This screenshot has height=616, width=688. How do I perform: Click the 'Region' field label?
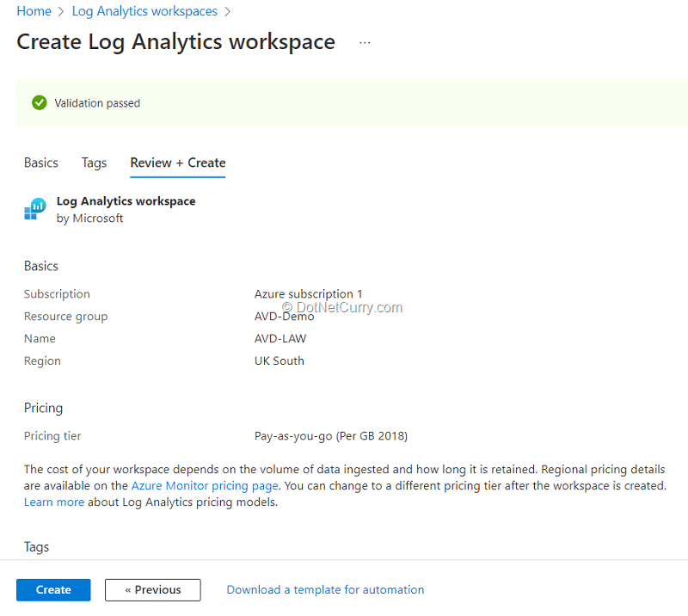coord(42,360)
